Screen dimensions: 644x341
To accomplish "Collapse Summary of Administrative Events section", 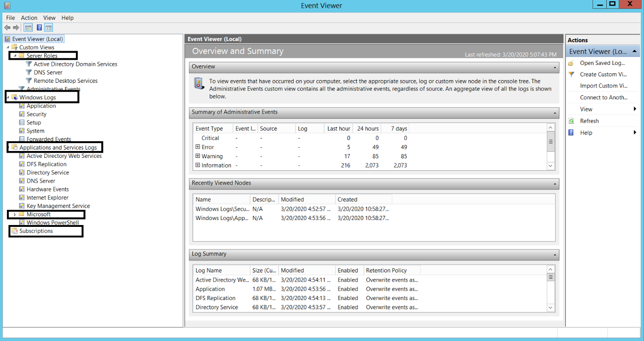I will 555,113.
